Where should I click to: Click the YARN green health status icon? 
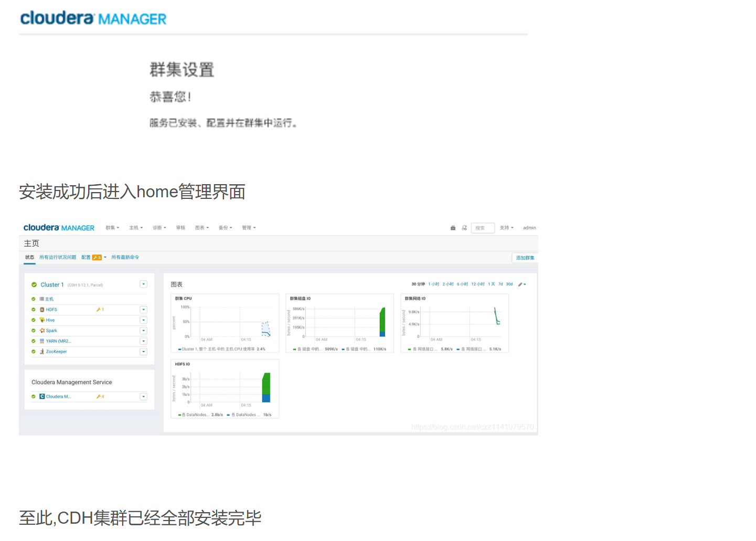[x=34, y=341]
